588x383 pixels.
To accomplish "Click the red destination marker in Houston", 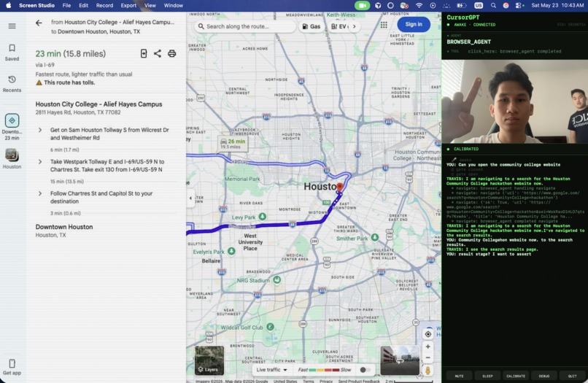I will (340, 187).
